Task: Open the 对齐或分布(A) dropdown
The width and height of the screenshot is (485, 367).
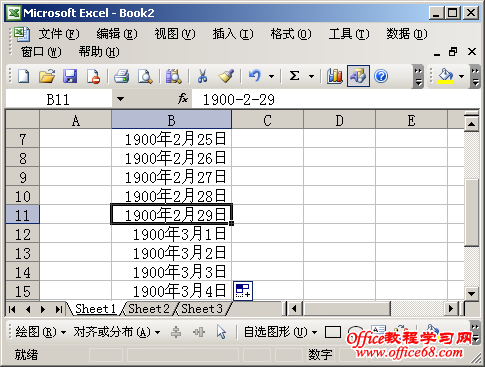Action: click(117, 332)
